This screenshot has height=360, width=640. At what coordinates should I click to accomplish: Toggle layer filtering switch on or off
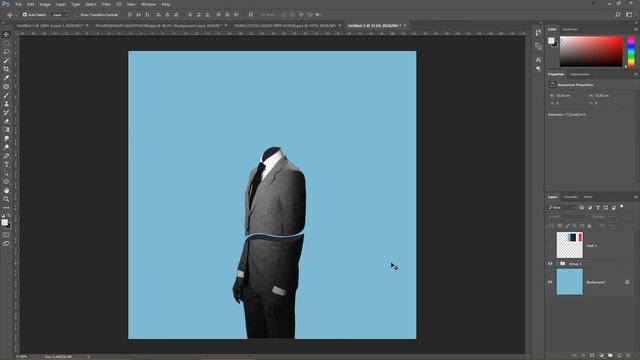click(x=622, y=207)
